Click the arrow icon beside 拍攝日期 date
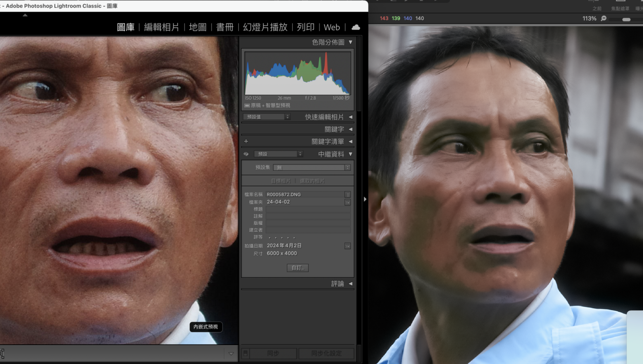 pos(348,246)
